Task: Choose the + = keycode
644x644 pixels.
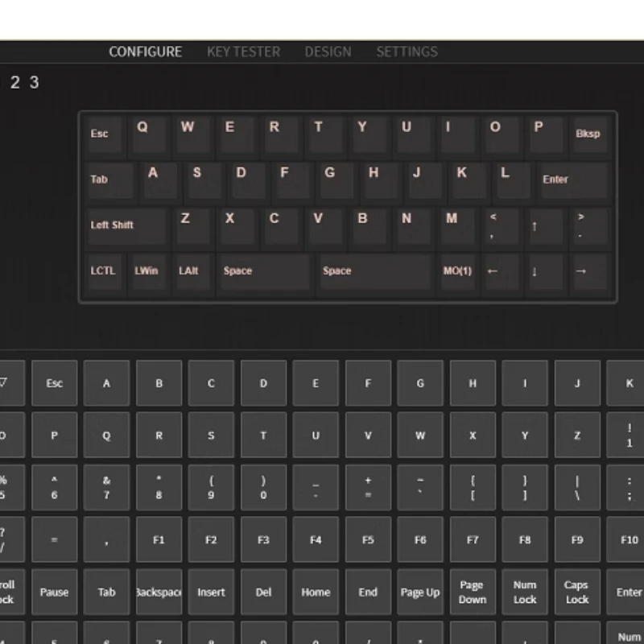Action: 368,488
